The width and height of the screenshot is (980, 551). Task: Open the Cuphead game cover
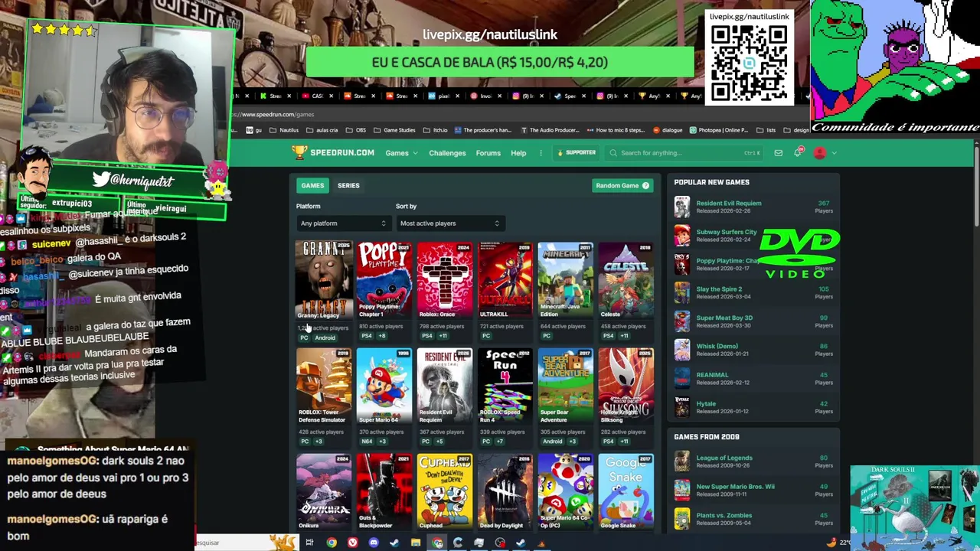pos(445,492)
